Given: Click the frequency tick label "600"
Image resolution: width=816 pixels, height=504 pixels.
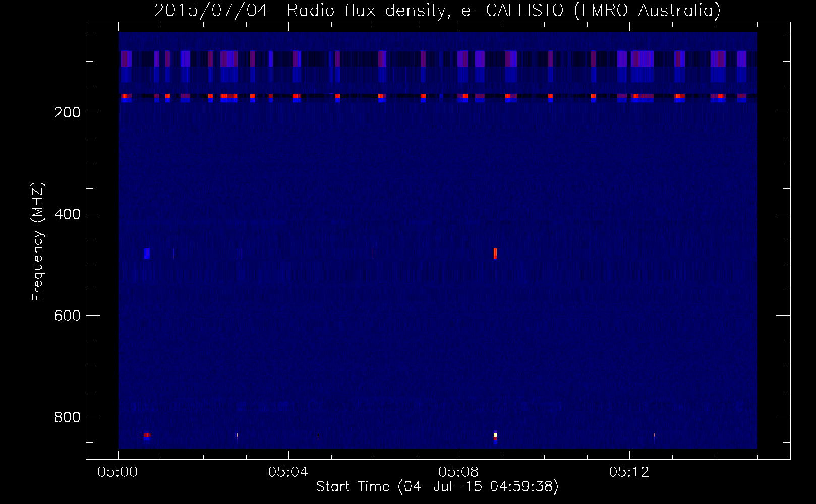Looking at the screenshot, I should 68,316.
